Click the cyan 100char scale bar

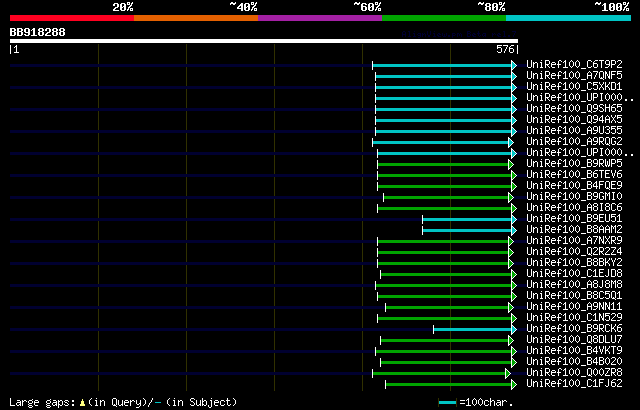coord(448,403)
